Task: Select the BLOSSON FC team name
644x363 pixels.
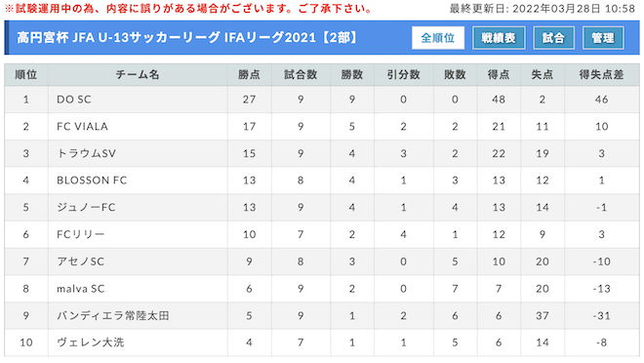Action: 92,181
